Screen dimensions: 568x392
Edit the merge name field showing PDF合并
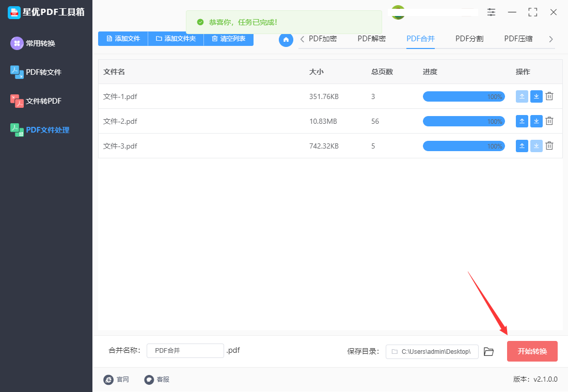click(185, 350)
